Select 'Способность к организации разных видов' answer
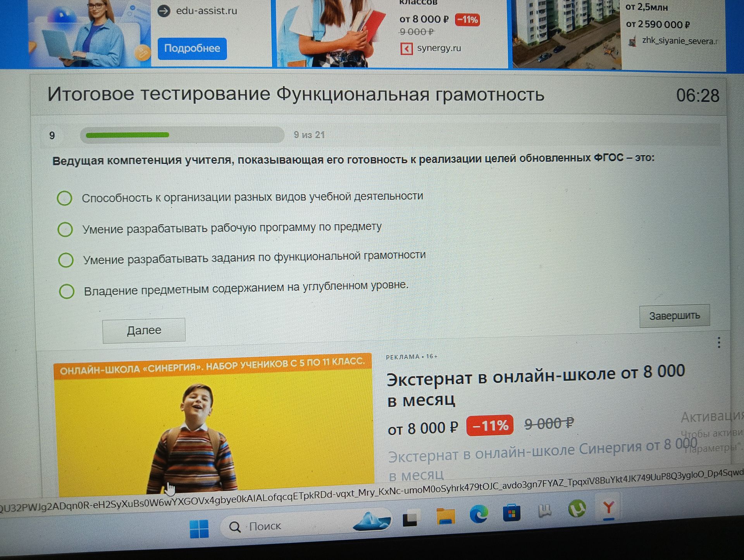 click(65, 198)
